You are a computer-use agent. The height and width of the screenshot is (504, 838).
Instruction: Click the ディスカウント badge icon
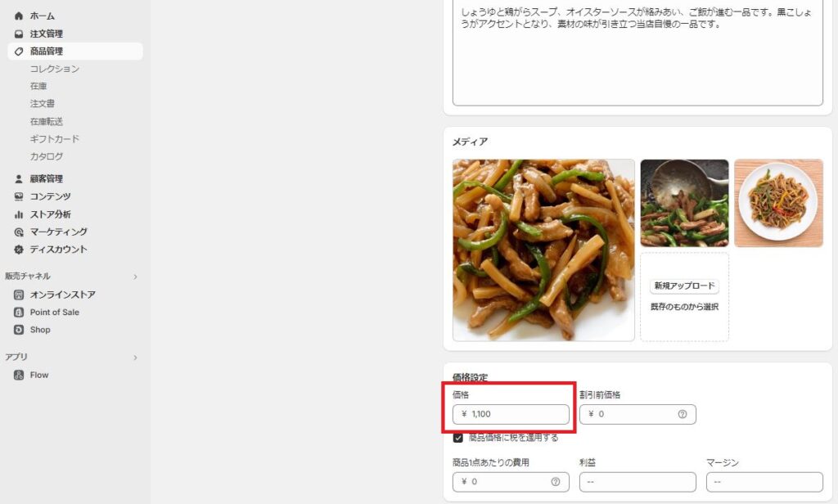(19, 250)
